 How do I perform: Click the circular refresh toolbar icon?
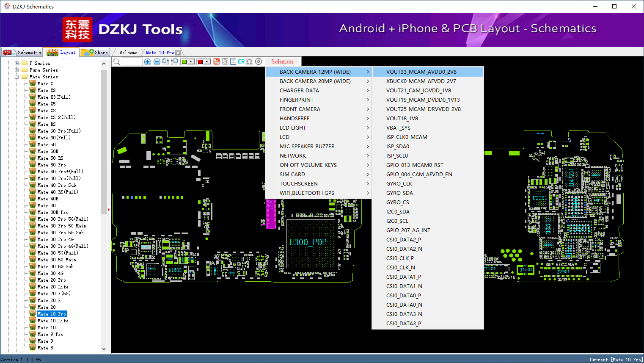point(259,61)
